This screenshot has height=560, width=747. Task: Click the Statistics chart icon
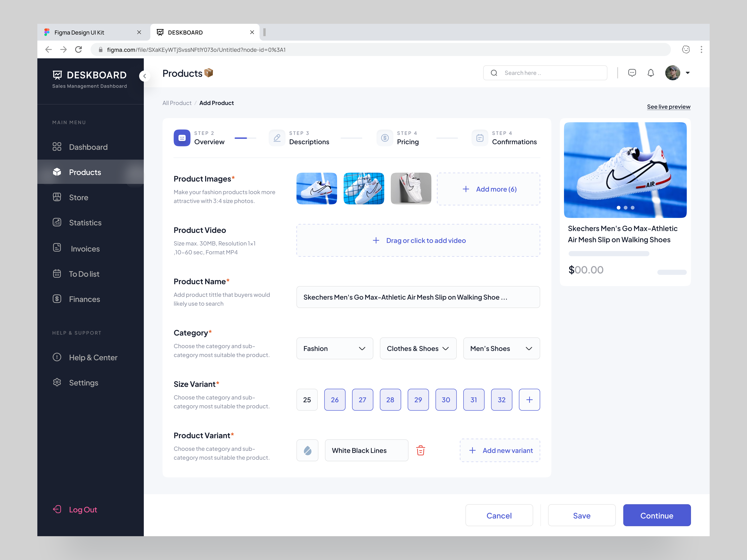coord(57,222)
